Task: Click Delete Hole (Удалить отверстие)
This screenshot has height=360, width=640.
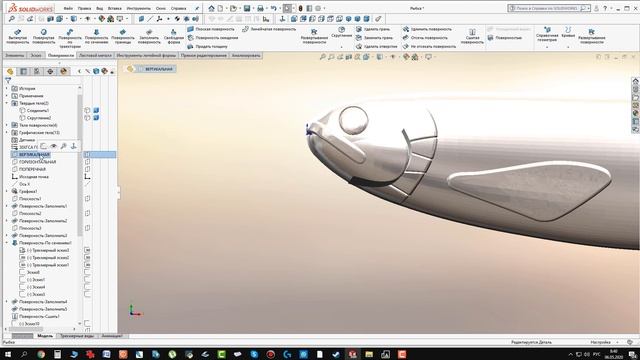Action: point(376,47)
